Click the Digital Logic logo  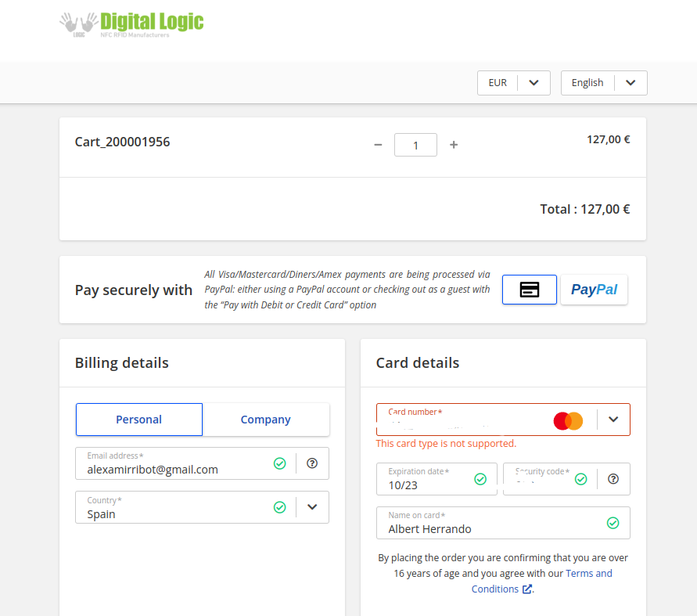coord(131,24)
